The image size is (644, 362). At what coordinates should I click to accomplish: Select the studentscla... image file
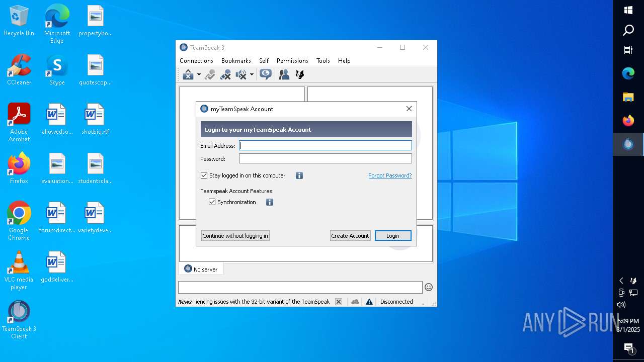[x=95, y=168]
